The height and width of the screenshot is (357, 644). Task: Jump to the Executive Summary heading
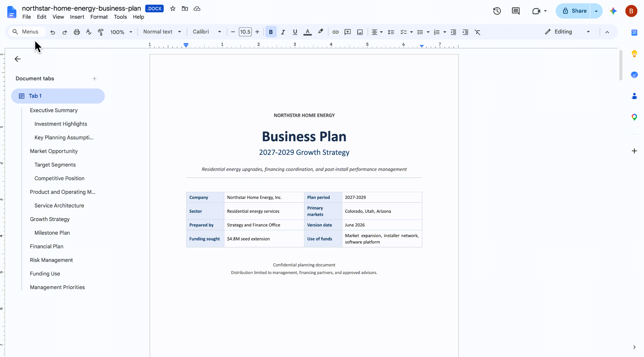click(54, 110)
